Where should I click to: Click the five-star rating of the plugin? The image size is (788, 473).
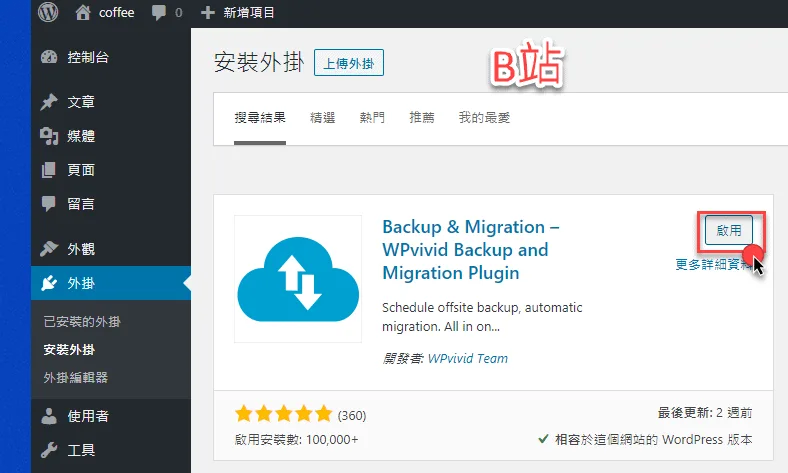pos(283,414)
